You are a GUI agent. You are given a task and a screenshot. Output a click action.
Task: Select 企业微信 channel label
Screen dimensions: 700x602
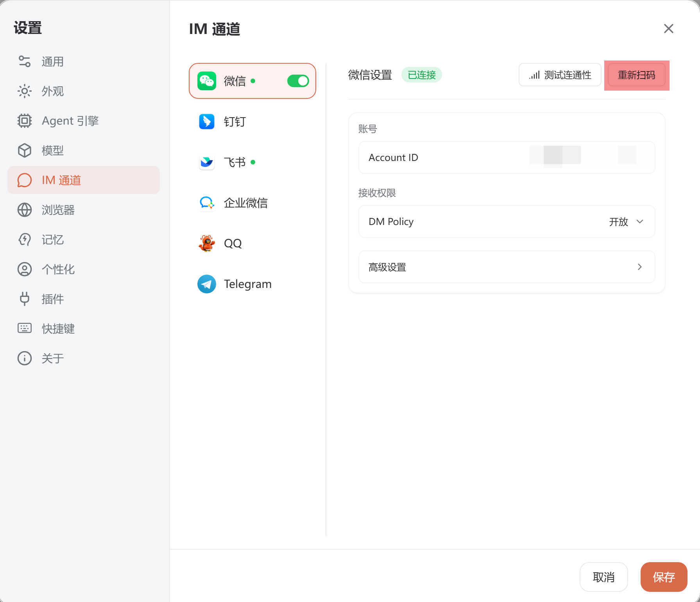(x=245, y=203)
